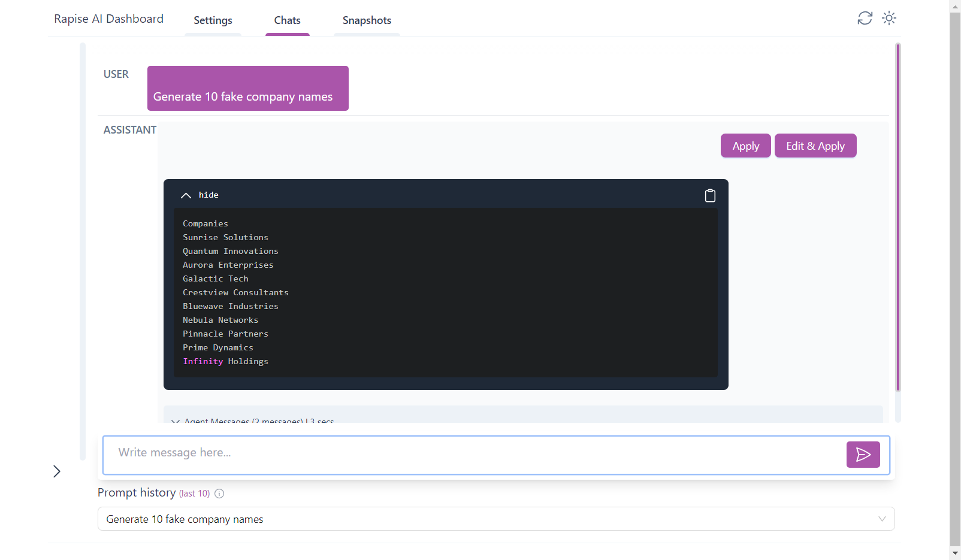Open the Snapshots tab
961x560 pixels.
click(367, 20)
